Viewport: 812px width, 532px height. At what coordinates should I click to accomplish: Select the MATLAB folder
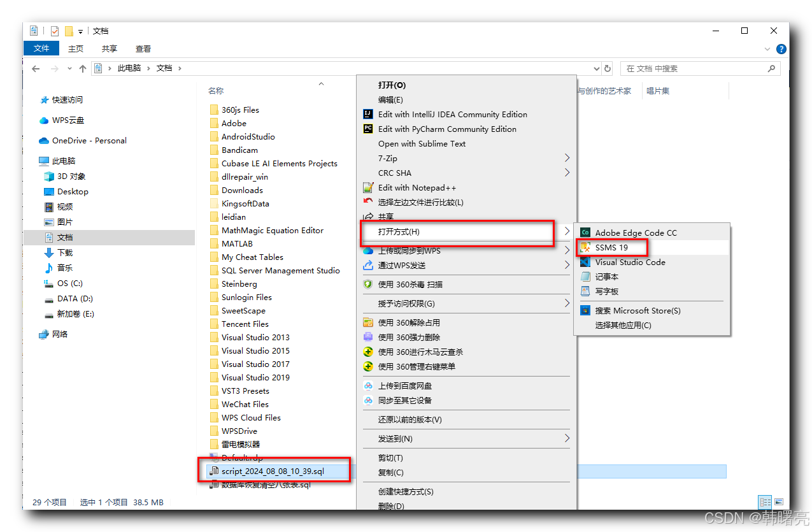tap(237, 243)
